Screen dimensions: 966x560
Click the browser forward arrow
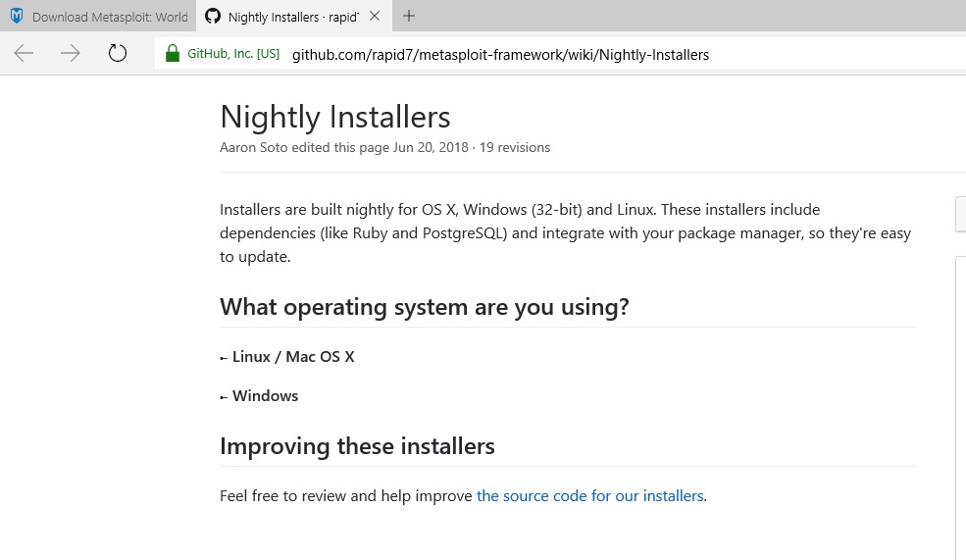[x=71, y=54]
